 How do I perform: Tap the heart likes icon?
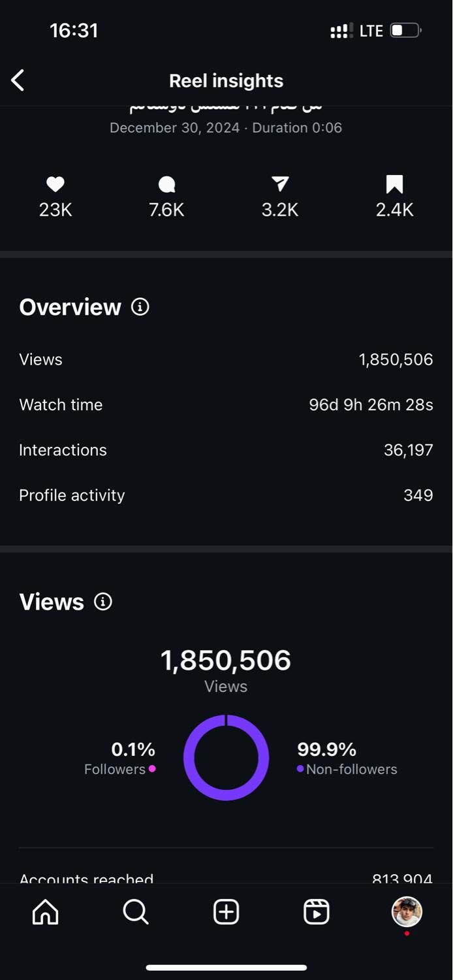click(x=55, y=185)
